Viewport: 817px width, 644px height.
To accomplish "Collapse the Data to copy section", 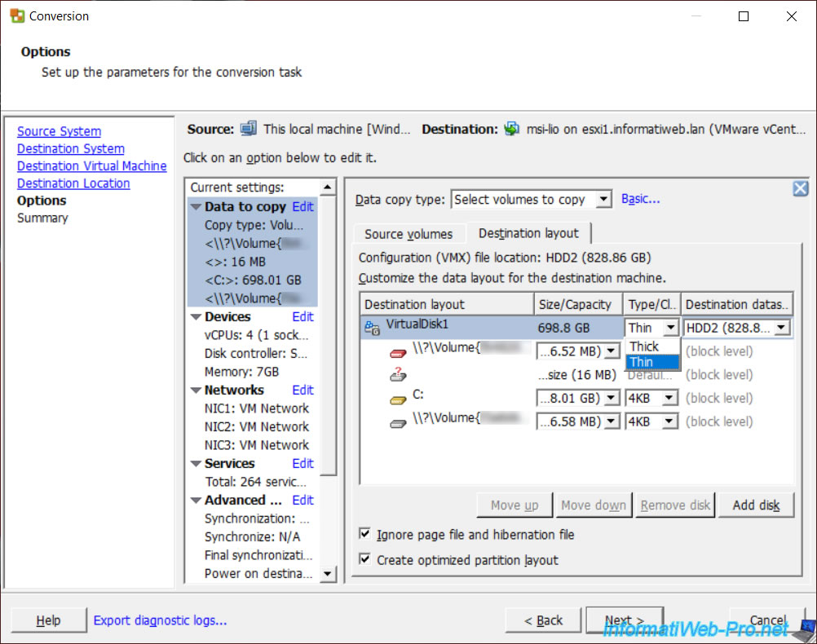I will (x=196, y=207).
